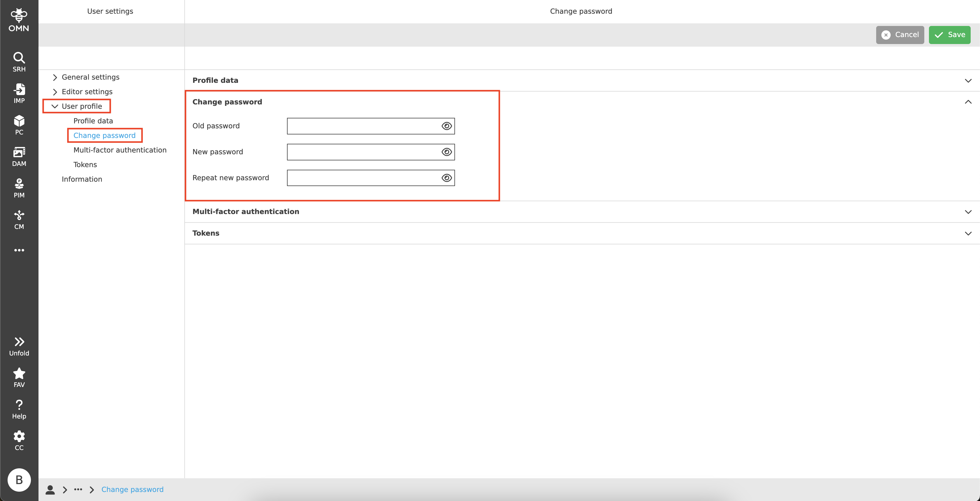This screenshot has height=501, width=980.
Task: Open the SRH search module
Action: point(19,61)
